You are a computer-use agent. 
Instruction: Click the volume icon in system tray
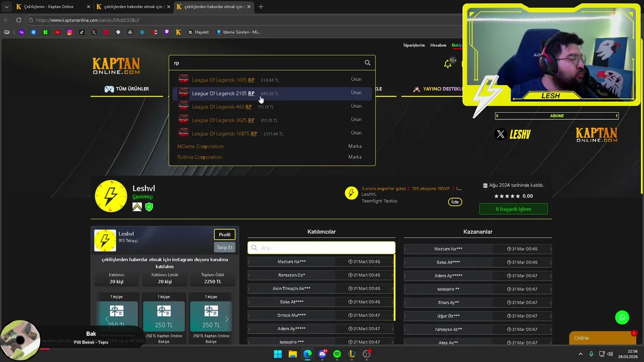[610, 354]
